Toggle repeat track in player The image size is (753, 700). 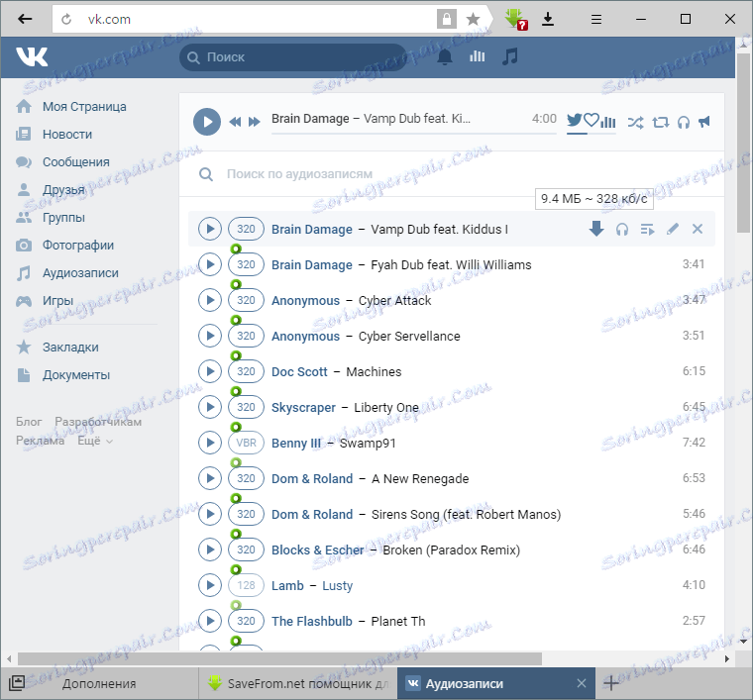pyautogui.click(x=660, y=123)
